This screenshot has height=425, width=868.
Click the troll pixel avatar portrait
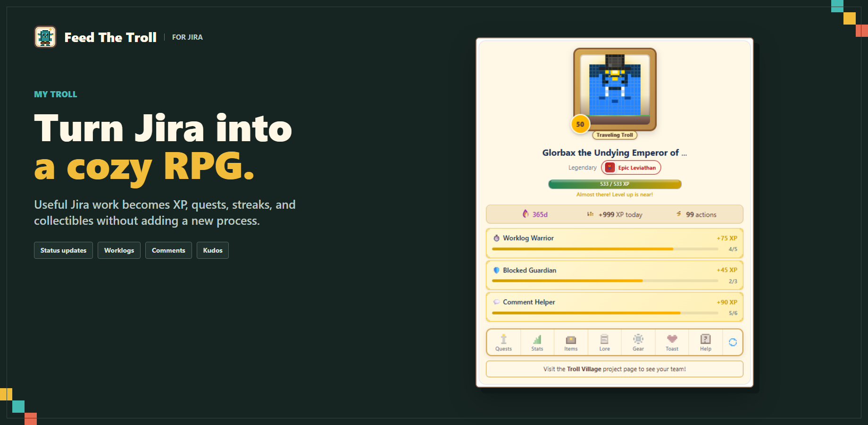tap(615, 89)
